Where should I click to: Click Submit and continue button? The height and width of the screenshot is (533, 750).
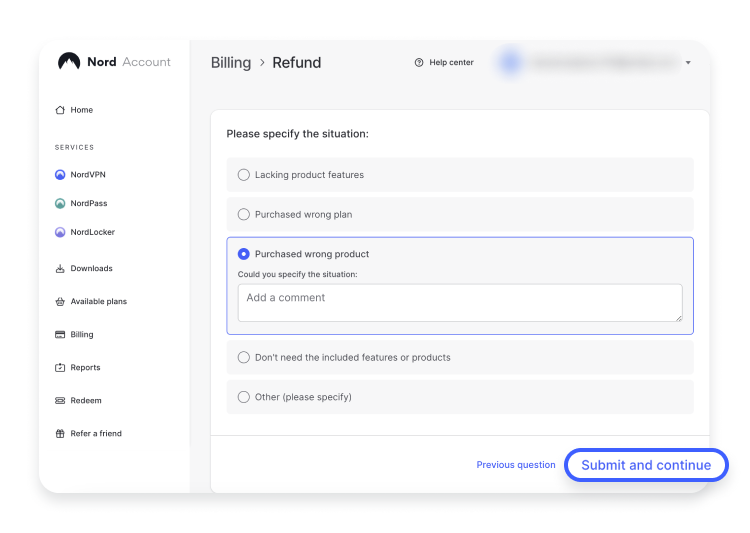646,465
